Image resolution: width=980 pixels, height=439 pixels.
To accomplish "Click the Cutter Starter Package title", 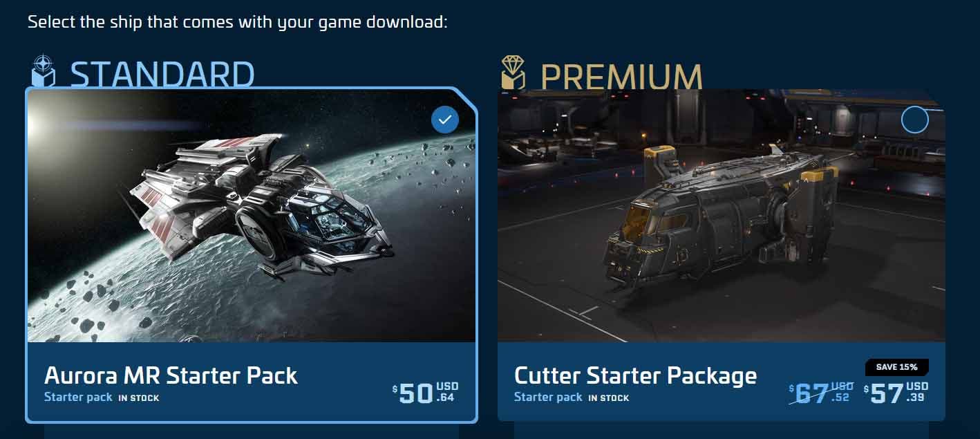I will point(635,375).
